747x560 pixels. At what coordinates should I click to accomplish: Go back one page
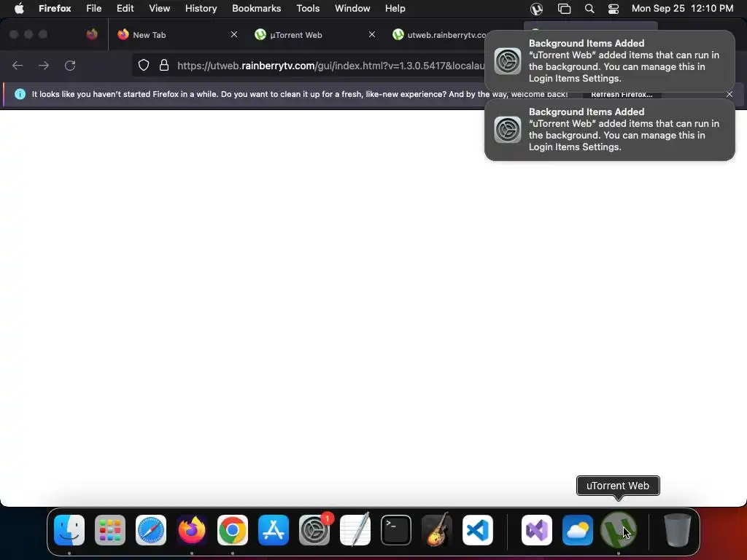(x=18, y=65)
